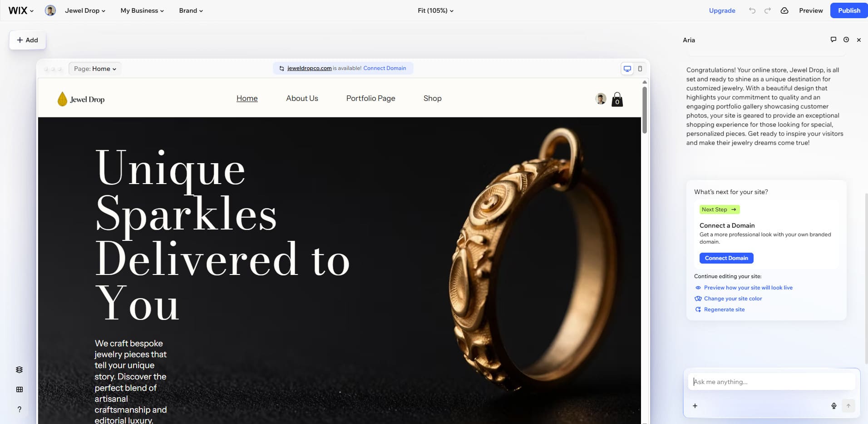Viewport: 868px width, 424px height.
Task: Click the Publish button
Action: (x=849, y=10)
